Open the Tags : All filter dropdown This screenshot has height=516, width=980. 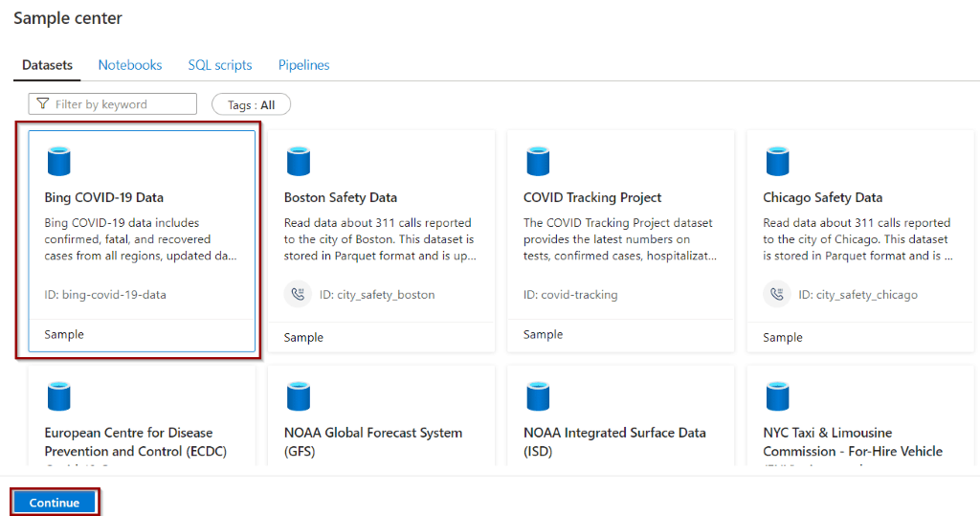coord(252,104)
